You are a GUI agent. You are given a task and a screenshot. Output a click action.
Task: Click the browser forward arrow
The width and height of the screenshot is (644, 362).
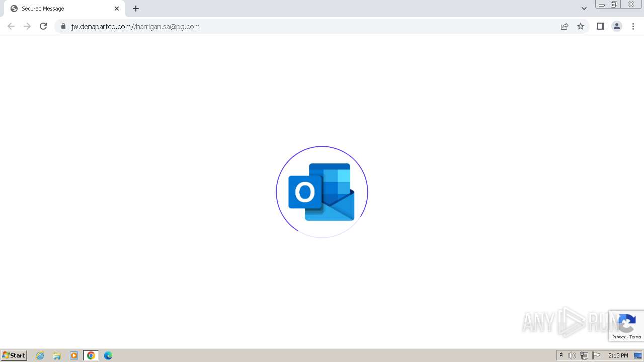tap(27, 26)
